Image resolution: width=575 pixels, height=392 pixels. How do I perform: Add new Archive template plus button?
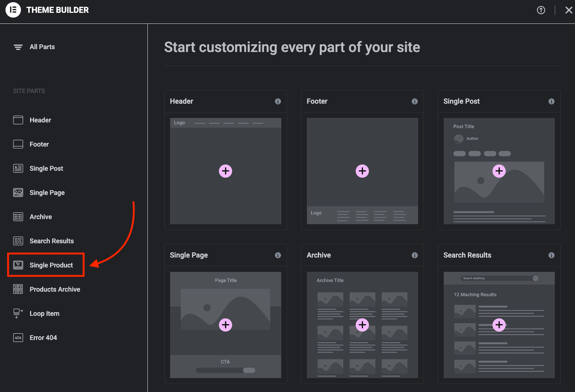click(362, 325)
